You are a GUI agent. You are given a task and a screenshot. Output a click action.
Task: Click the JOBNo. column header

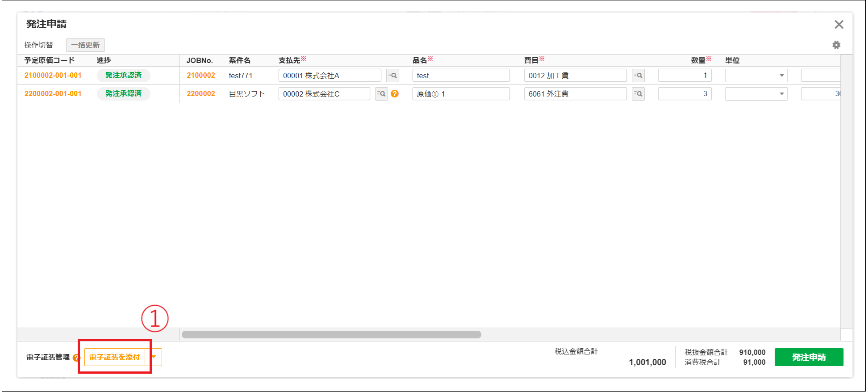pyautogui.click(x=200, y=60)
